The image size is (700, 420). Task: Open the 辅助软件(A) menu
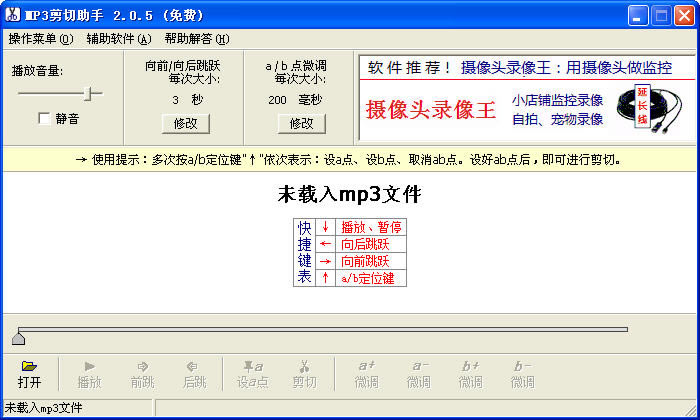pos(119,39)
